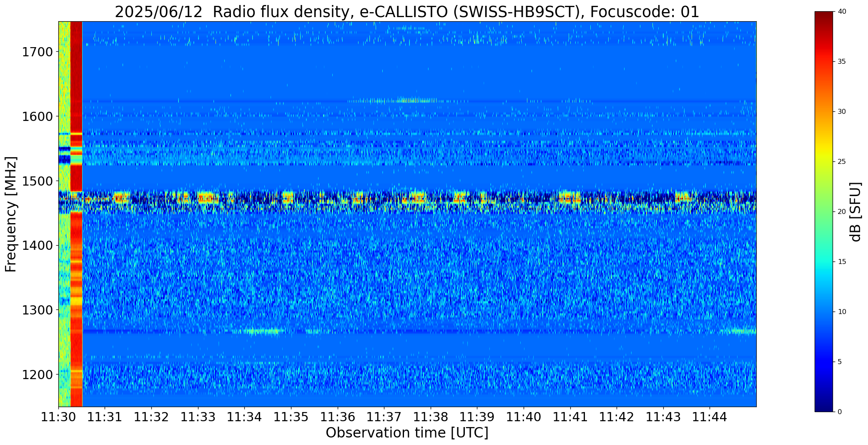Viewport: 868px width, 445px height.
Task: Click the 11:36 time tick label
Action: [338, 417]
